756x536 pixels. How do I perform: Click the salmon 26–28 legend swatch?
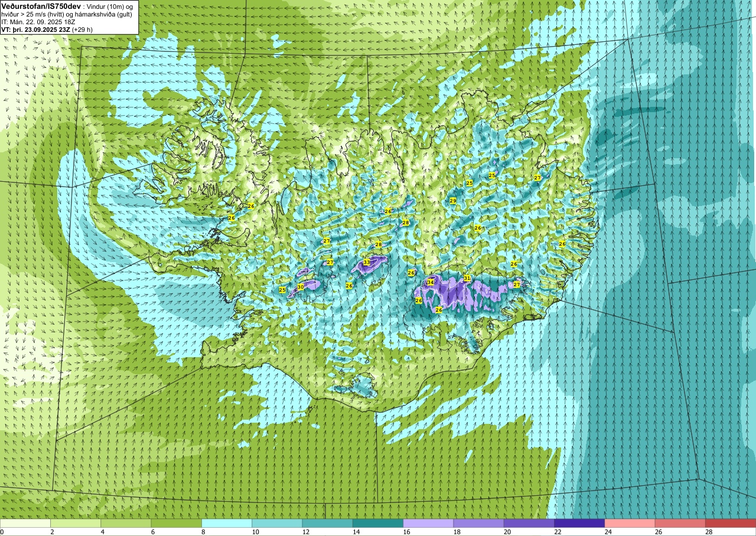click(680, 523)
